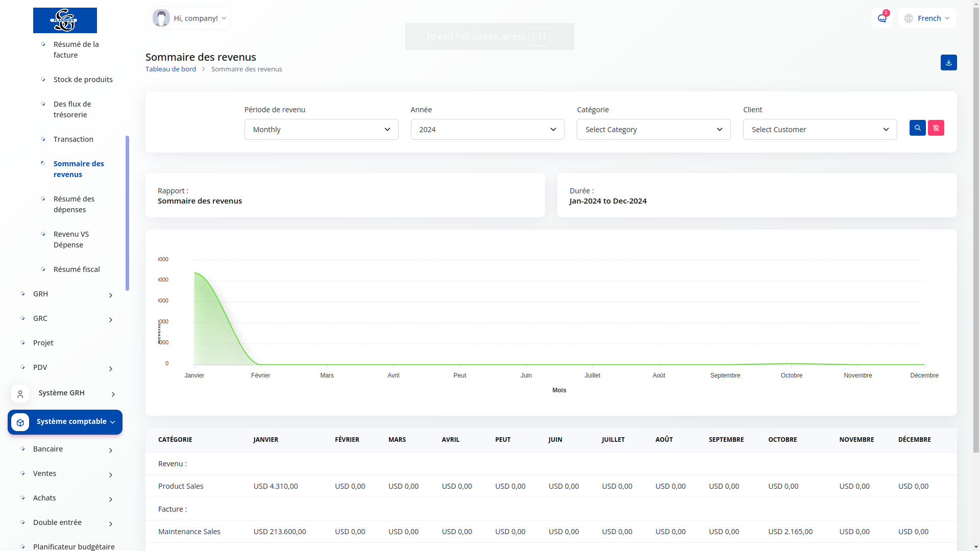Open the Année 2024 dropdown
This screenshot has width=980, height=551.
[x=487, y=130]
